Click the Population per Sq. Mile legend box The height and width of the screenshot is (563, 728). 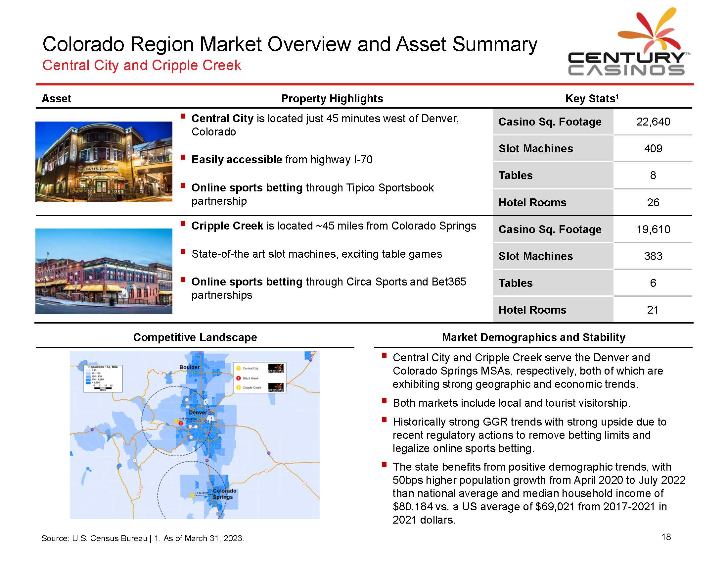point(103,378)
